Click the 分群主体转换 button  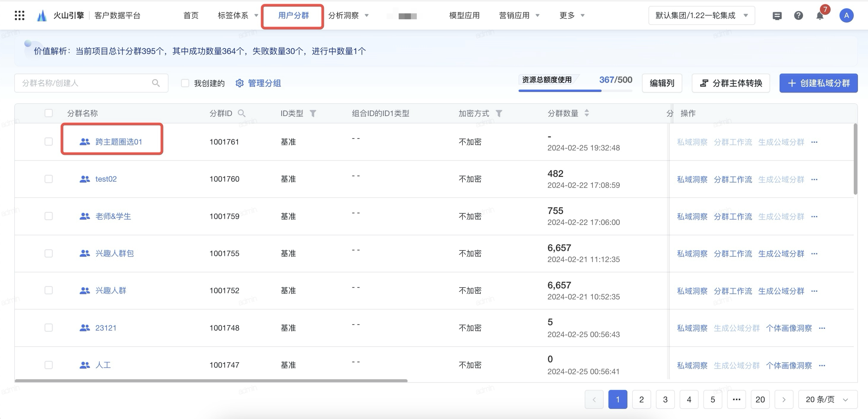(731, 83)
